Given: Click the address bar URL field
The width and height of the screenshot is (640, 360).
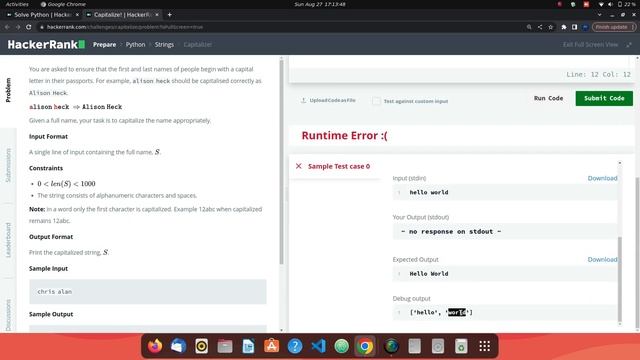Looking at the screenshot, I should [282, 27].
